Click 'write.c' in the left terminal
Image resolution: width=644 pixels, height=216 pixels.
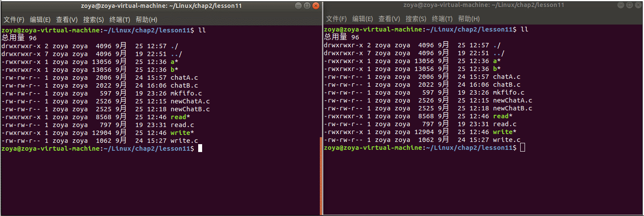(184, 141)
